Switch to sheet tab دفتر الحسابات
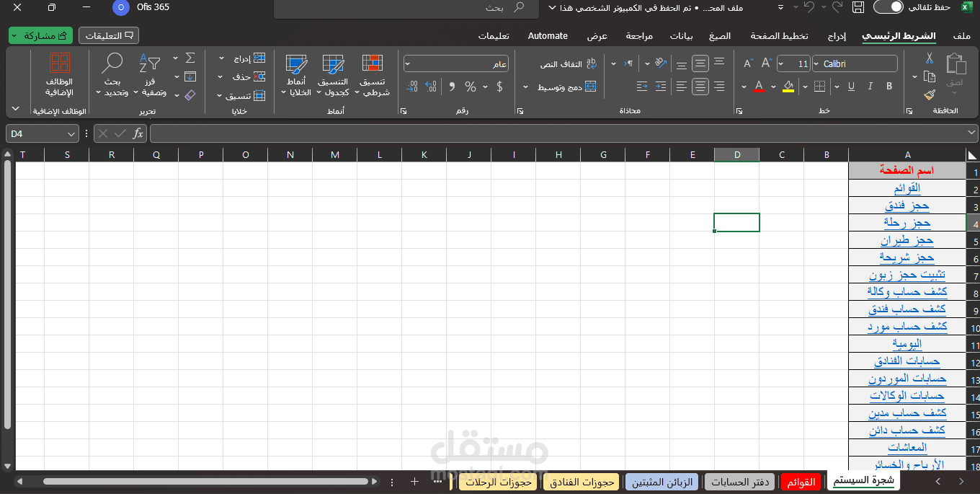 tap(739, 482)
